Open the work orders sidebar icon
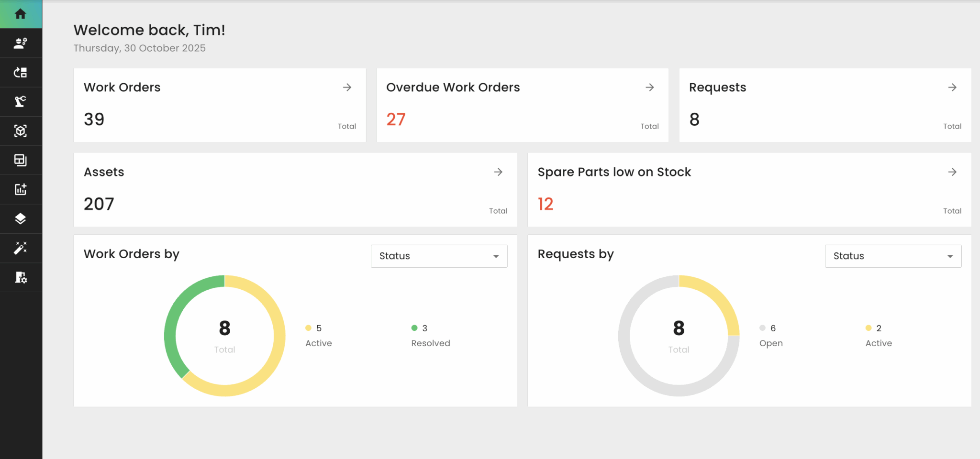 click(x=21, y=72)
